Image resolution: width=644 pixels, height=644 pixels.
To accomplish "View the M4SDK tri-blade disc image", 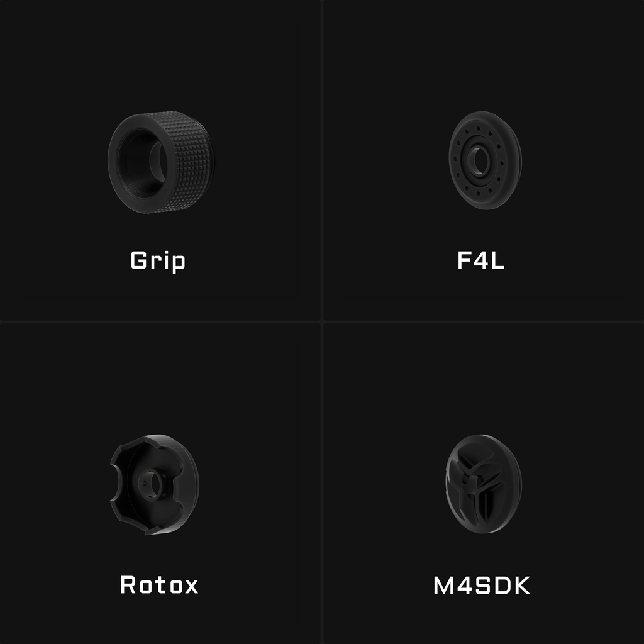I will click(484, 484).
